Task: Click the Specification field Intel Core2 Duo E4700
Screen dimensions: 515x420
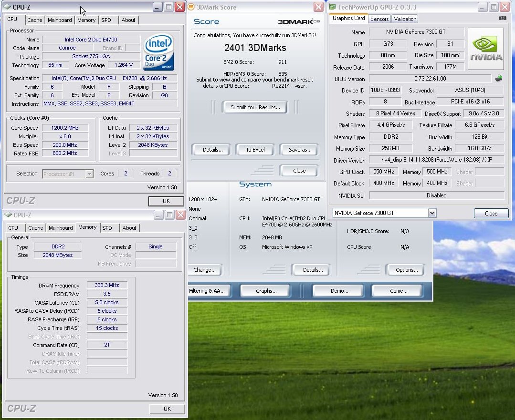Action: [110, 78]
